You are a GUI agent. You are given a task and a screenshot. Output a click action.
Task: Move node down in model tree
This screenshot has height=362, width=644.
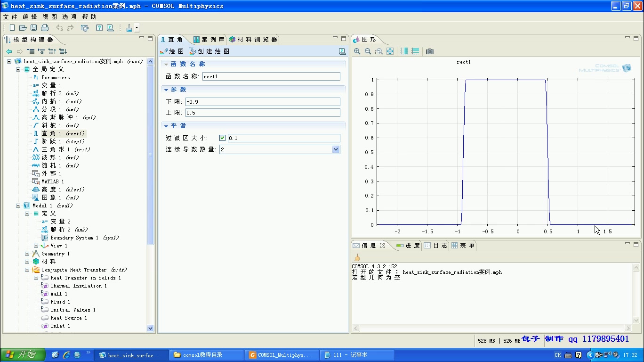pos(63,51)
